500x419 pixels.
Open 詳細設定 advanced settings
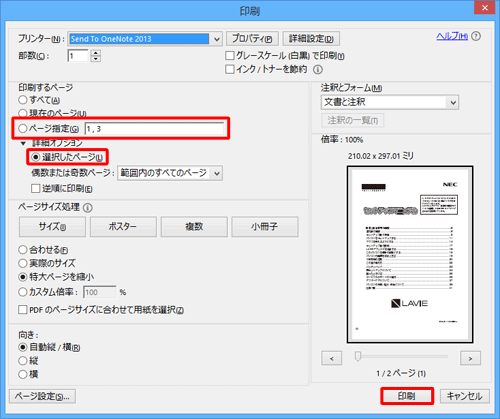click(x=311, y=39)
